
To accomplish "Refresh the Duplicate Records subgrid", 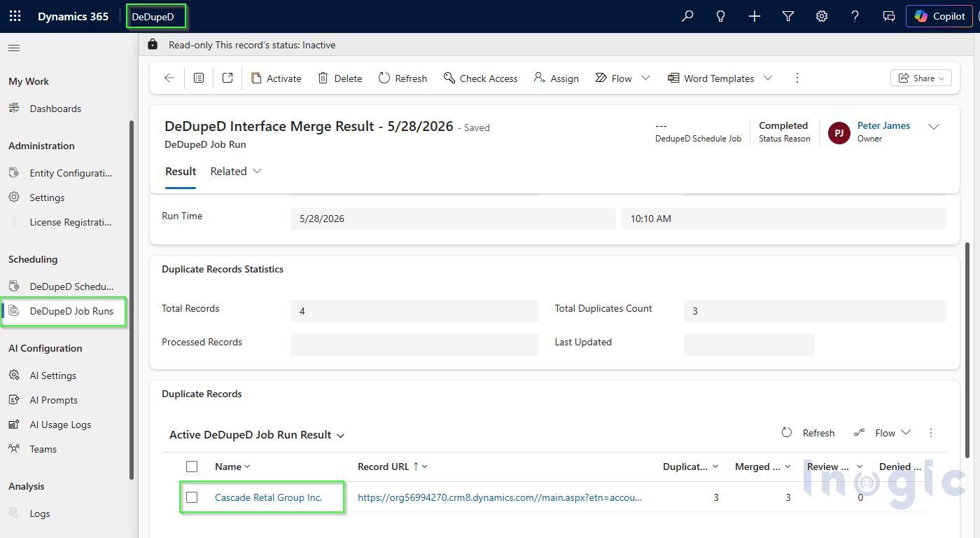I will [x=808, y=433].
